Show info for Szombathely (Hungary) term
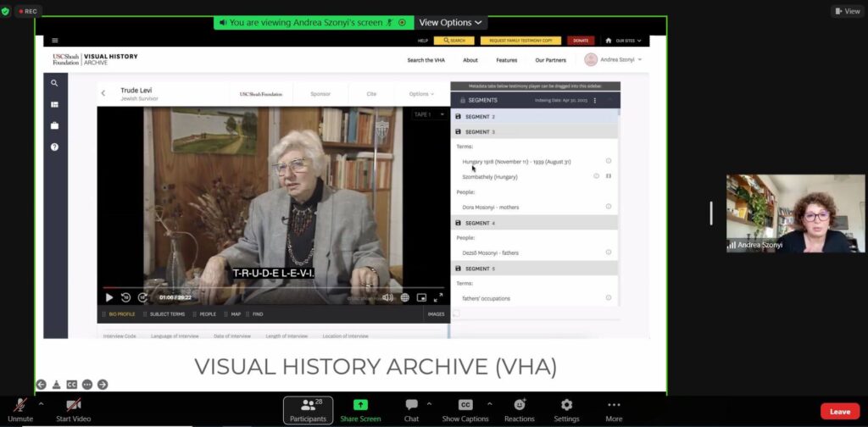The image size is (868, 427). coord(596,176)
